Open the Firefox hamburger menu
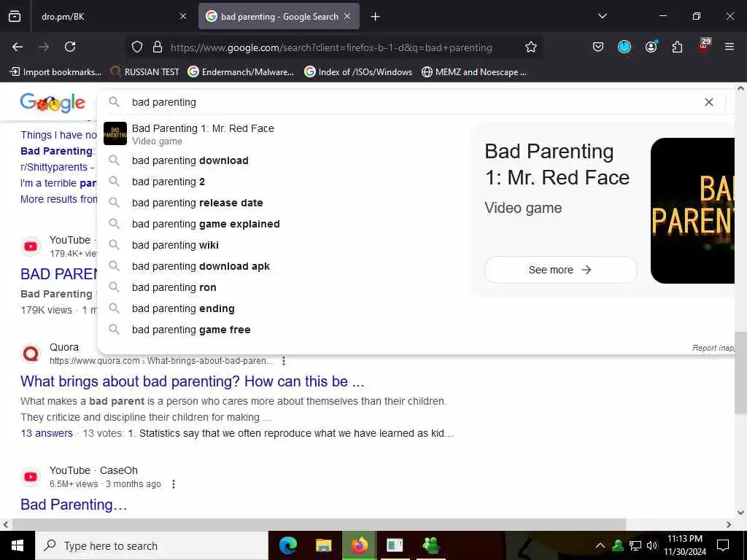The height and width of the screenshot is (560, 747). tap(729, 47)
